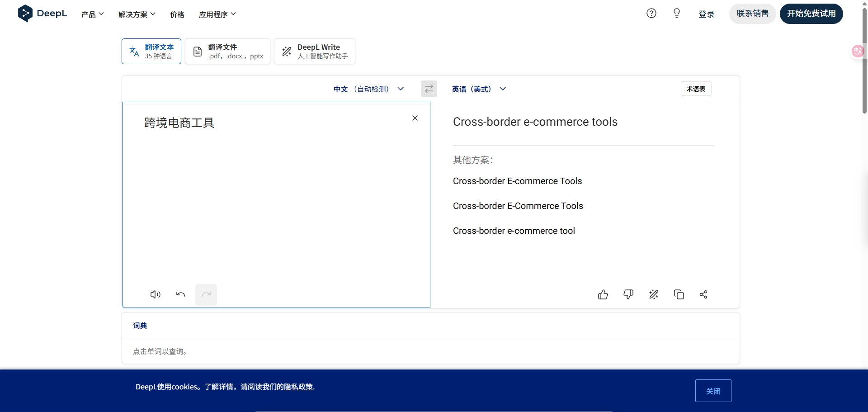This screenshot has height=412, width=868.
Task: Give thumbs down to translation
Action: tap(628, 294)
